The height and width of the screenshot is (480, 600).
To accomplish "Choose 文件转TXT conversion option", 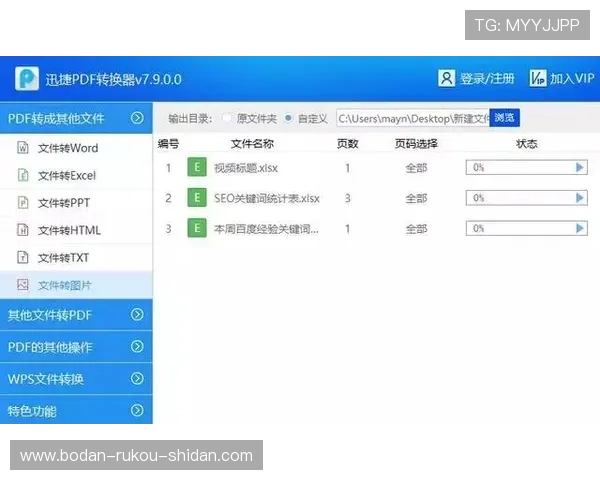I will (x=76, y=258).
